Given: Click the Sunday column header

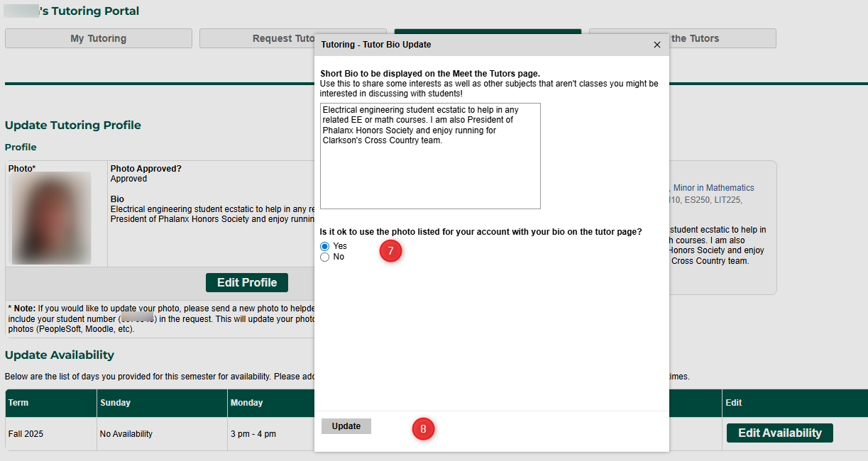Looking at the screenshot, I should 115,403.
